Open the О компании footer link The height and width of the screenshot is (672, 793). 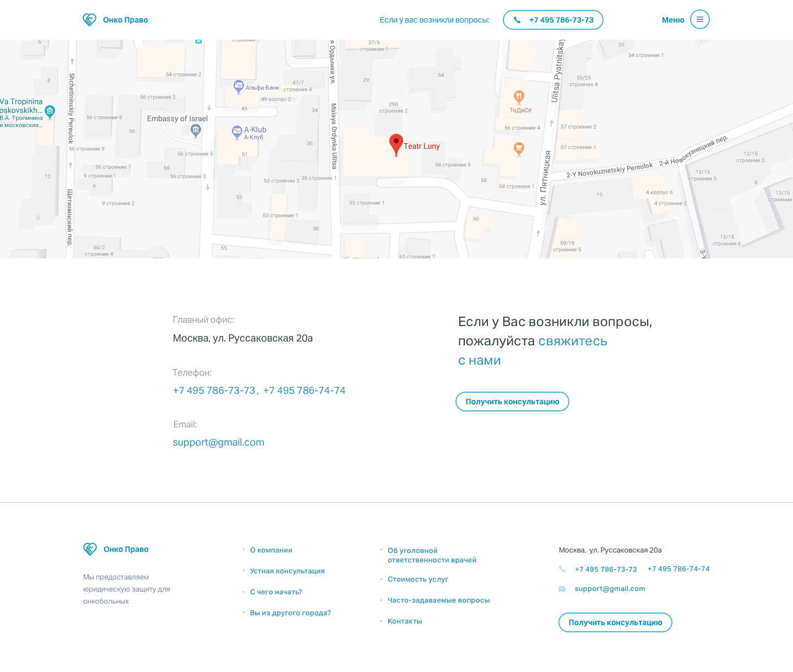(271, 550)
